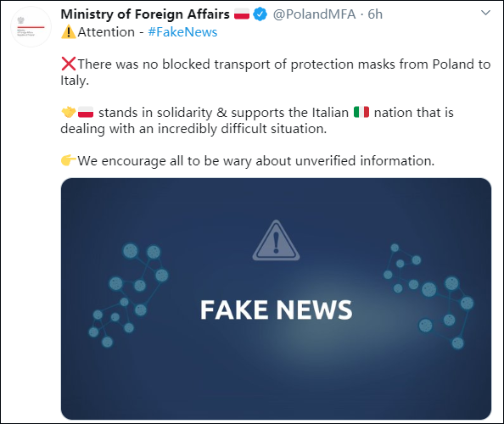Viewport: 504px width, 424px height.
Task: Click the right network nodes graphic
Action: click(x=428, y=296)
